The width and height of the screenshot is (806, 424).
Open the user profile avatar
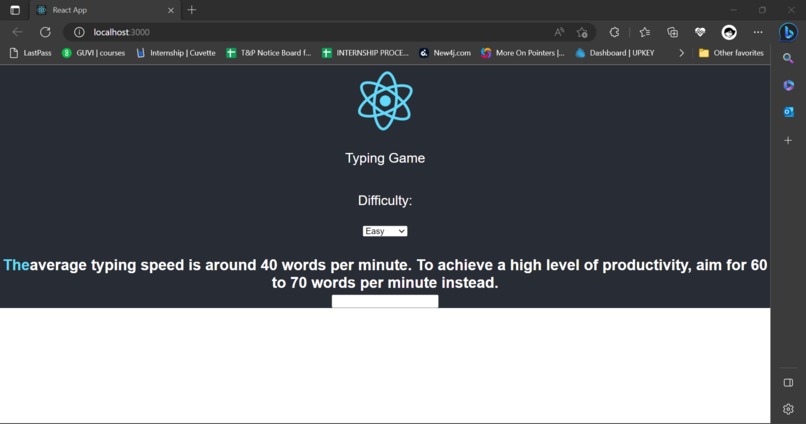coord(729,32)
